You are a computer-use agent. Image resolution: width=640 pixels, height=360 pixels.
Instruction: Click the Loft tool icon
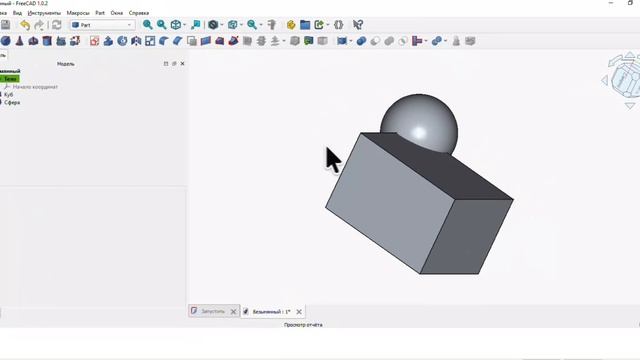click(220, 41)
